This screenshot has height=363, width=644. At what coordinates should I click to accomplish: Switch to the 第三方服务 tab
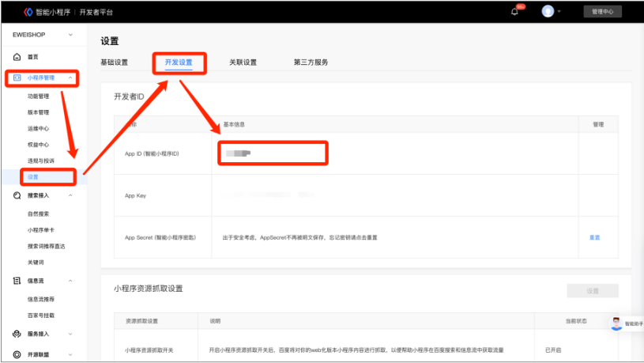click(x=310, y=62)
